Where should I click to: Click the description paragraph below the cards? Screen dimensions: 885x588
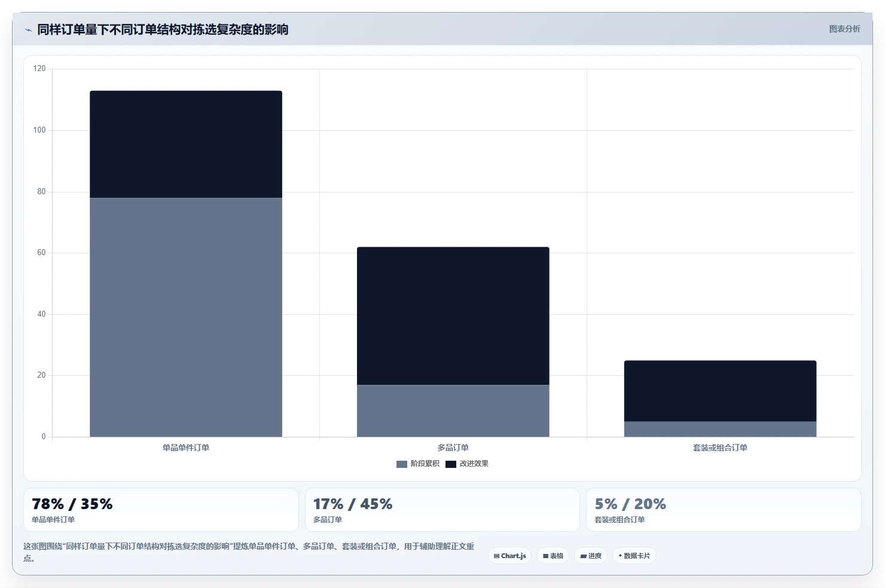(249, 552)
